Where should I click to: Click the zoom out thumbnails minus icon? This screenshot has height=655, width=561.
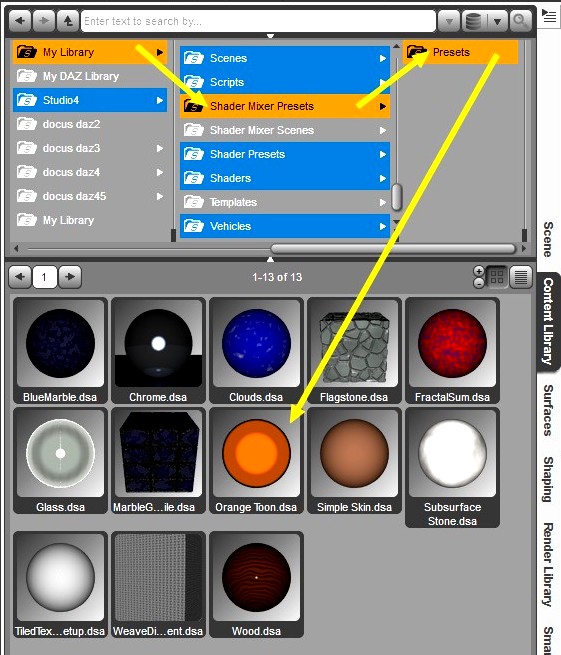coord(479,283)
